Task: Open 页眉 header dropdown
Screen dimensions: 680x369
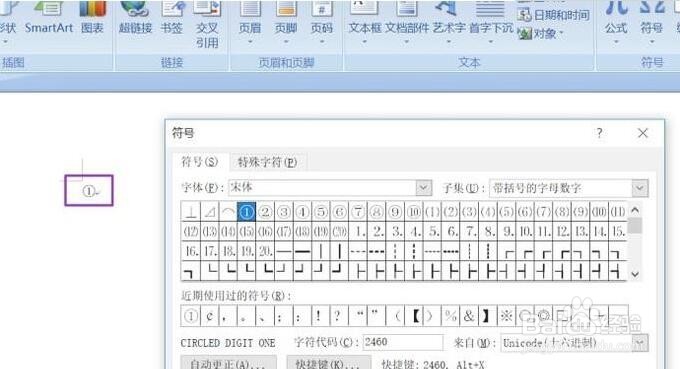Action: (x=250, y=22)
